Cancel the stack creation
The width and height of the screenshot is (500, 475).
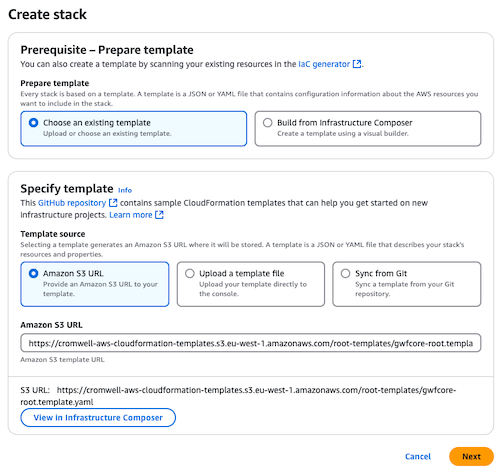click(x=418, y=456)
